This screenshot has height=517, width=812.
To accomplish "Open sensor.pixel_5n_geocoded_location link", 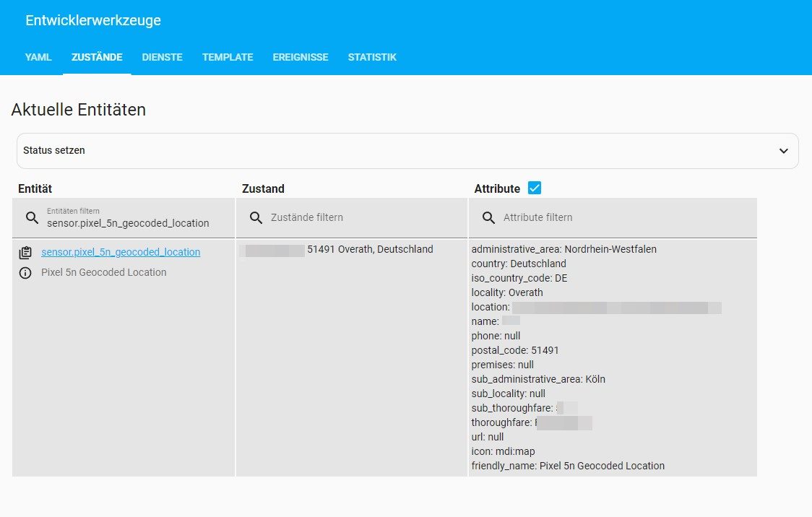I will click(121, 252).
